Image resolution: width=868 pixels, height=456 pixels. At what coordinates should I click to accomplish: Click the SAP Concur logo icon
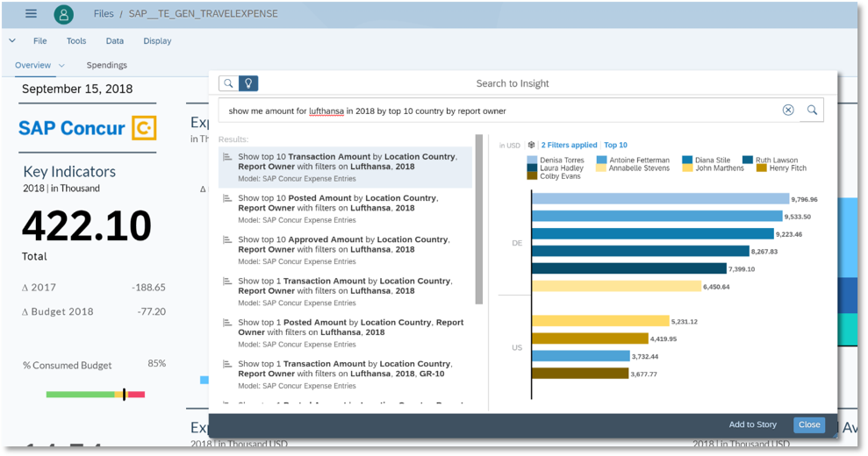pyautogui.click(x=144, y=128)
